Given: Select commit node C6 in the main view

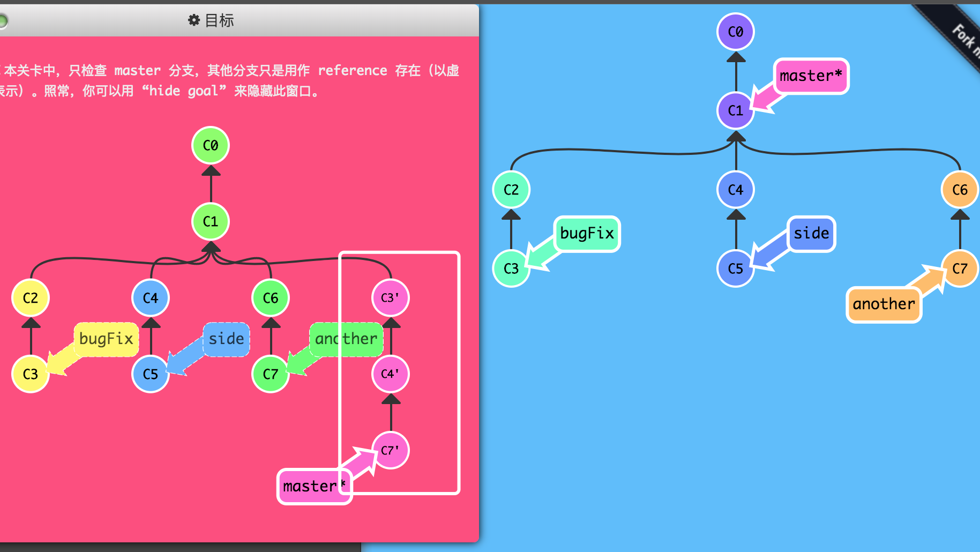Looking at the screenshot, I should 960,189.
